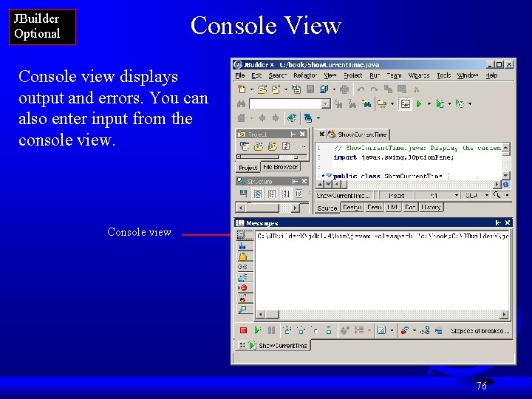
Task: Open the Help menu
Action: (491, 75)
